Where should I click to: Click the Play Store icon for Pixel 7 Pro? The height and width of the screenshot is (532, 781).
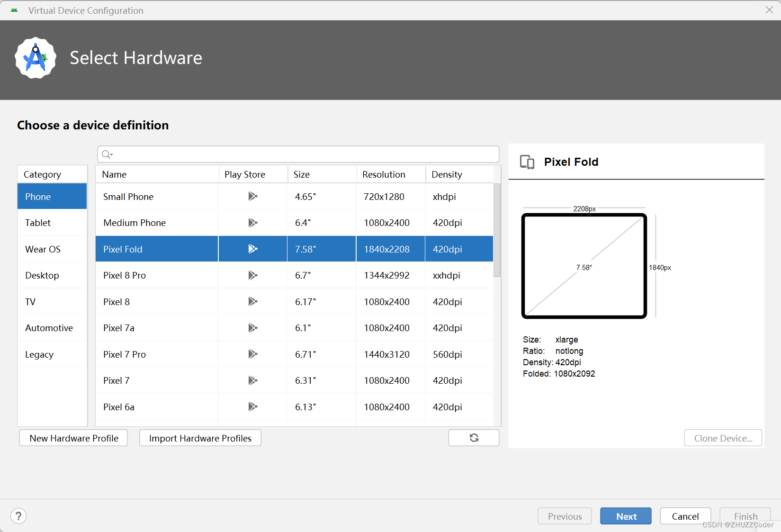253,354
